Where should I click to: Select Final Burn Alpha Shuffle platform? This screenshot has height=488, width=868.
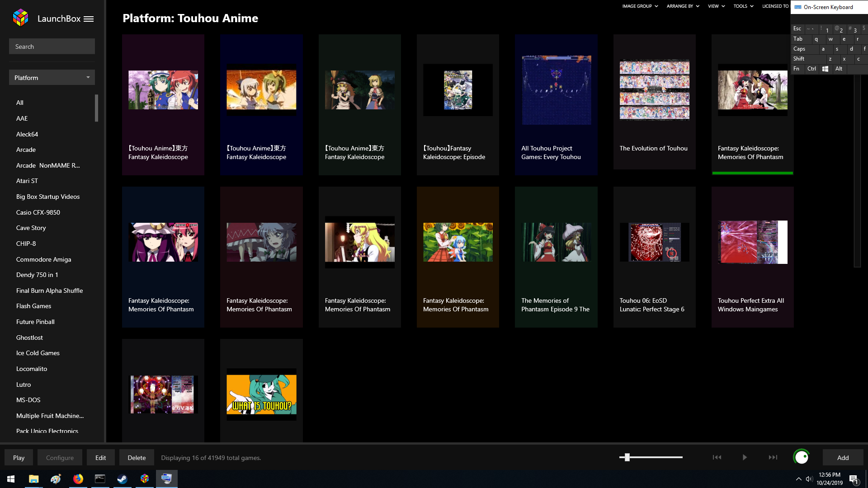click(49, 291)
